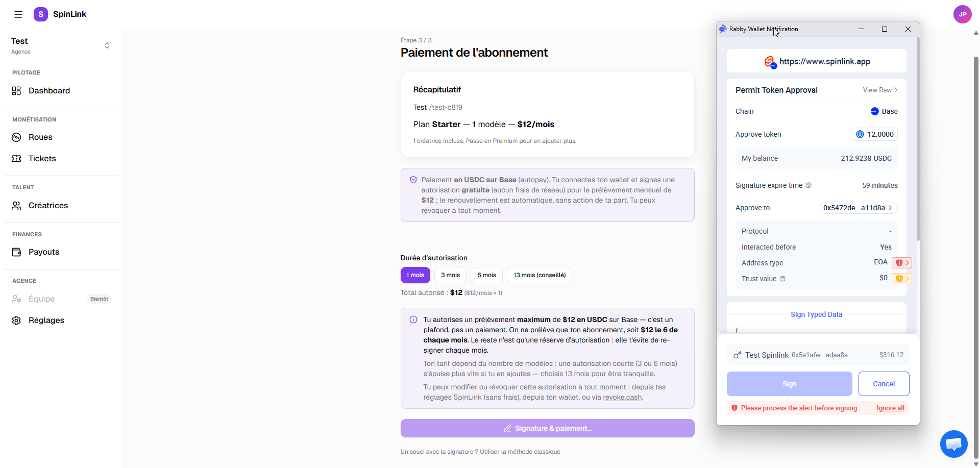
Task: Open the JP user avatar
Action: 962,14
